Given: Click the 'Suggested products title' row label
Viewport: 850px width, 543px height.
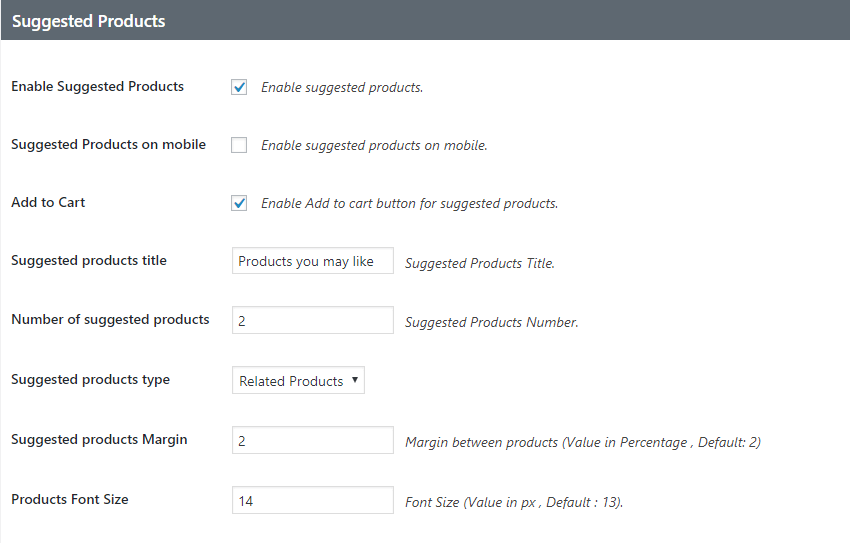Looking at the screenshot, I should point(89,260).
